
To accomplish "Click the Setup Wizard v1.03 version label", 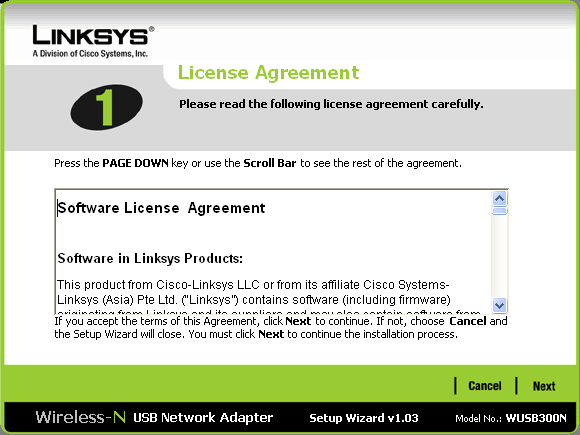I will [364, 418].
